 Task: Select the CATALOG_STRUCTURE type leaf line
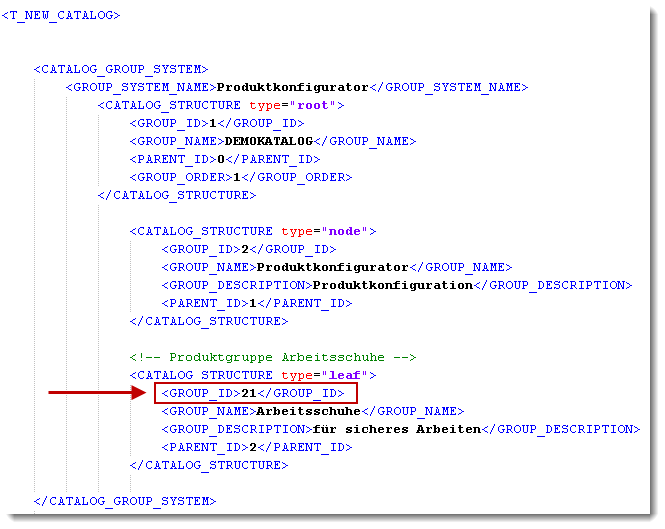click(252, 375)
